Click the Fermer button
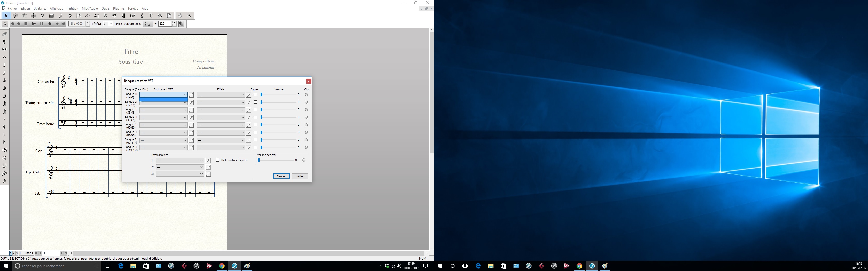The image size is (868, 271). (x=281, y=176)
